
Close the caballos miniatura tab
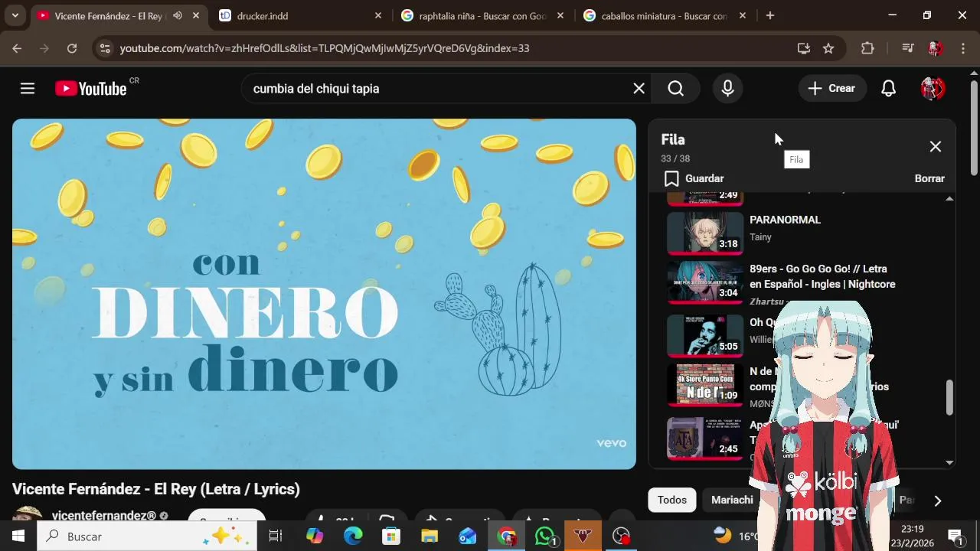[742, 15]
